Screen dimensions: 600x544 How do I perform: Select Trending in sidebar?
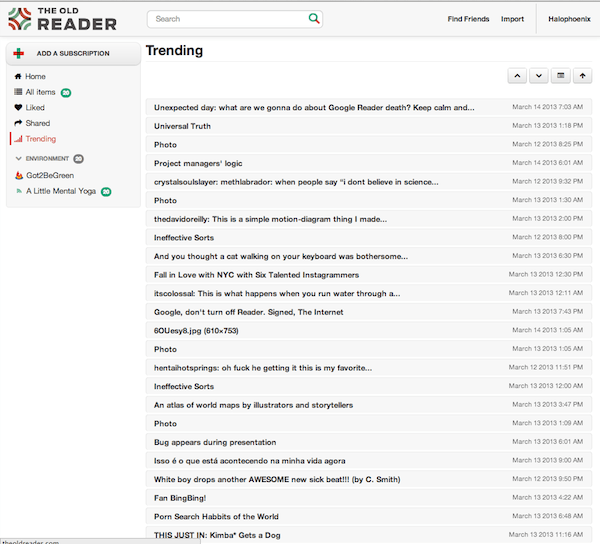pos(41,139)
